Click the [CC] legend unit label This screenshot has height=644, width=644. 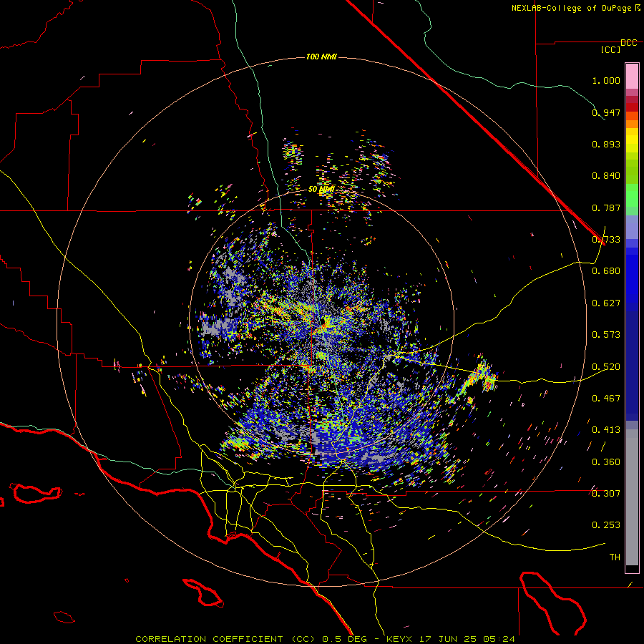coord(610,49)
